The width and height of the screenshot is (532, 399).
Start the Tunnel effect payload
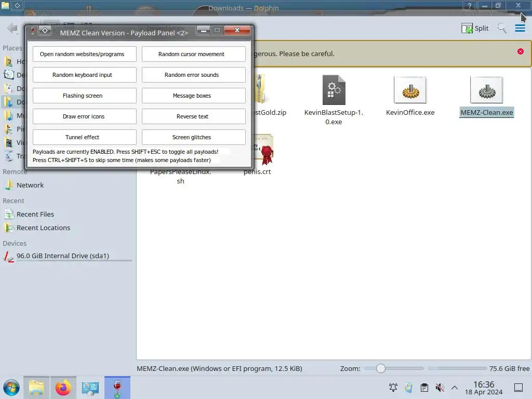pyautogui.click(x=85, y=137)
